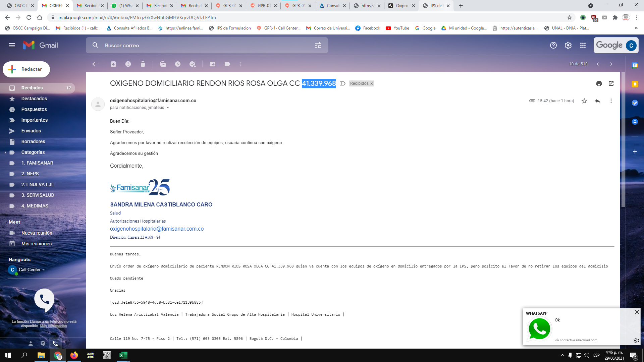Screen dimensions: 644x362
Task: Open Call Center status dropdown in Hangouts
Action: pyautogui.click(x=44, y=270)
